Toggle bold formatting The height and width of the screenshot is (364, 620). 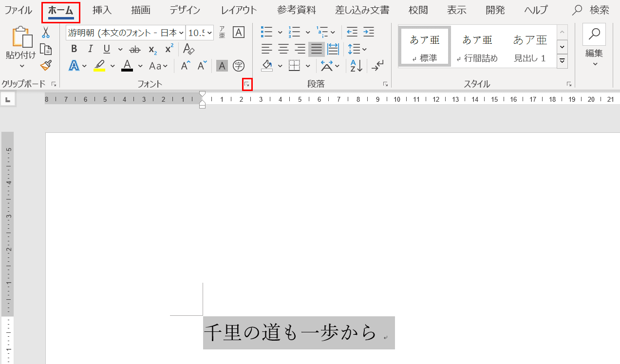(x=74, y=49)
